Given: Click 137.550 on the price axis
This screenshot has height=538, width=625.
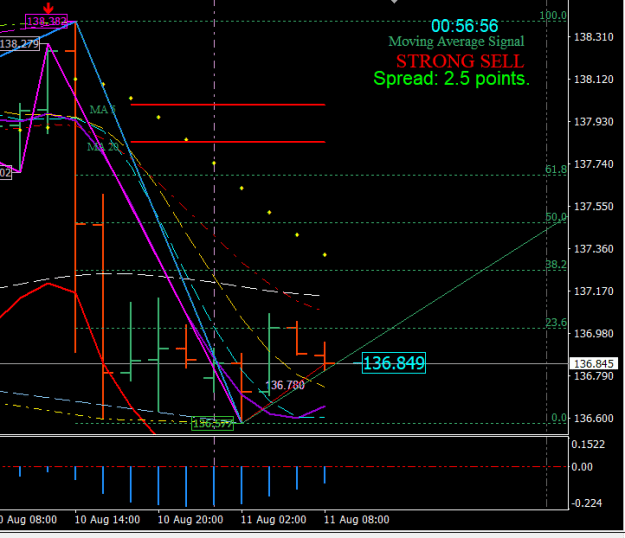Looking at the screenshot, I should [593, 206].
